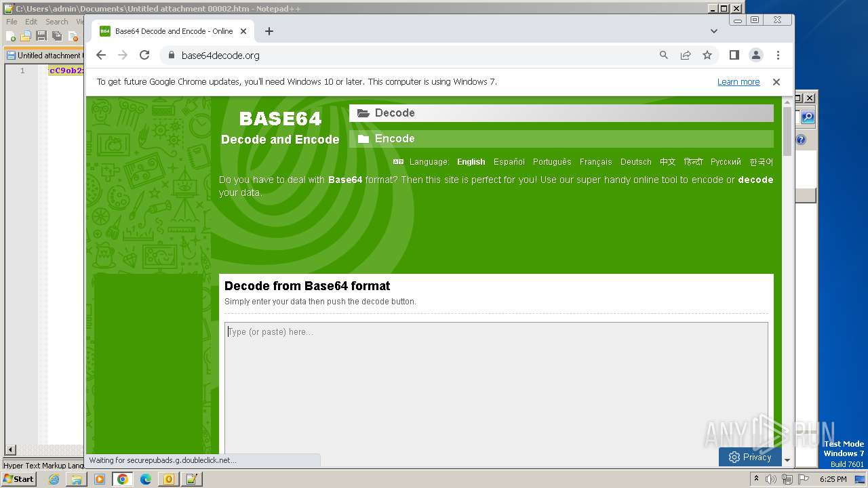This screenshot has height=488, width=868.
Task: Open the File menu in Notepad++
Action: point(12,22)
